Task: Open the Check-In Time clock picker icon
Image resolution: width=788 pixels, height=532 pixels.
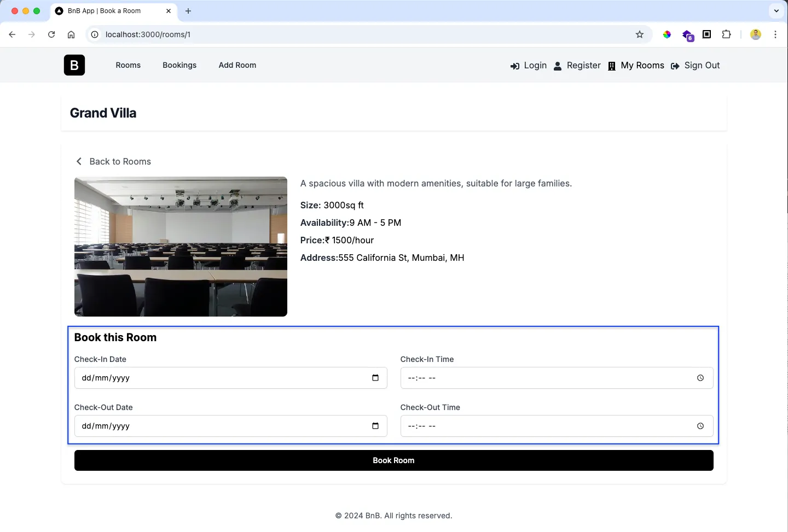Action: [700, 378]
